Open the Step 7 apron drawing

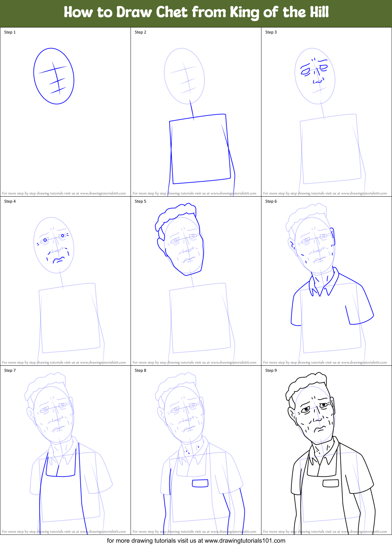tap(63, 488)
